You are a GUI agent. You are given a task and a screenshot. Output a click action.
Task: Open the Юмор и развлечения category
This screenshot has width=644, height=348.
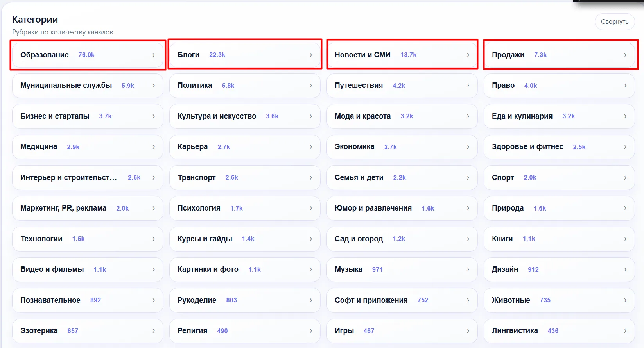(402, 208)
